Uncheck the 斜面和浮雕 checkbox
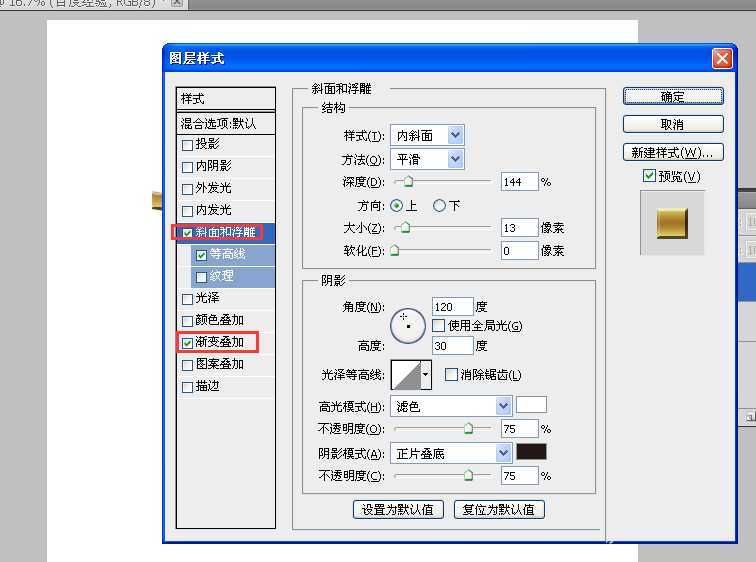Screen dimensions: 756x562 click(188, 233)
